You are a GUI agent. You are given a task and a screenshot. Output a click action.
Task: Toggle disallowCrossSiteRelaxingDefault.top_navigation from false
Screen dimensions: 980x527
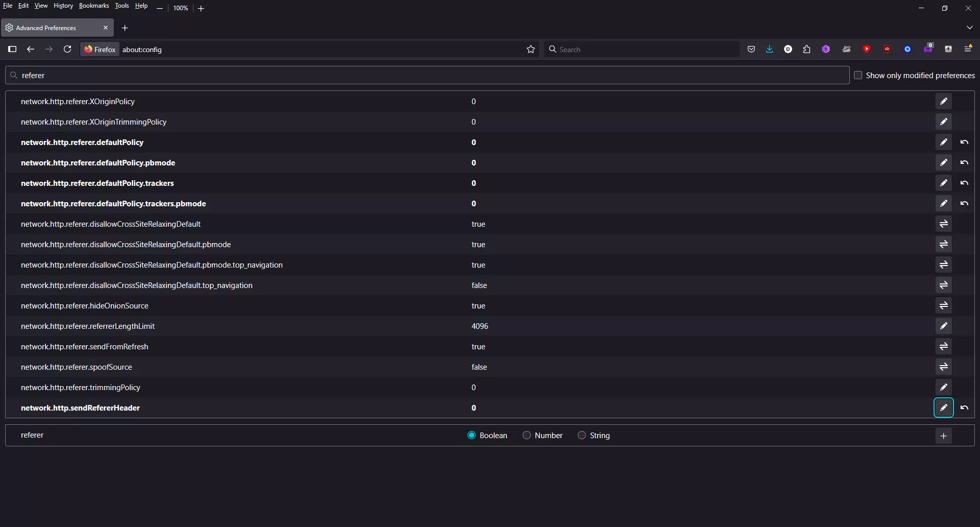pyautogui.click(x=943, y=285)
